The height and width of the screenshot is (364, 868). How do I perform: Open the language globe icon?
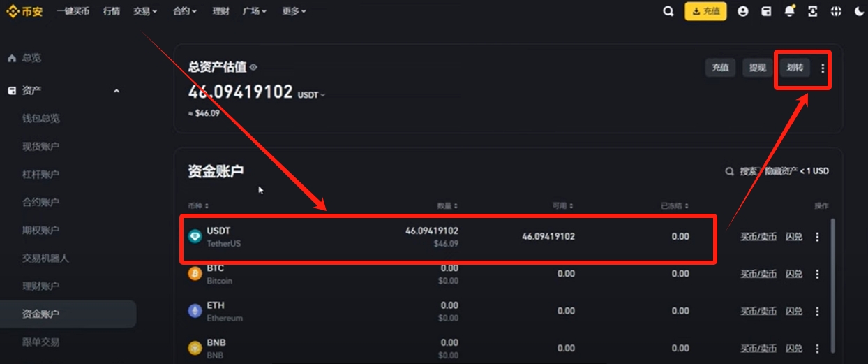click(836, 11)
